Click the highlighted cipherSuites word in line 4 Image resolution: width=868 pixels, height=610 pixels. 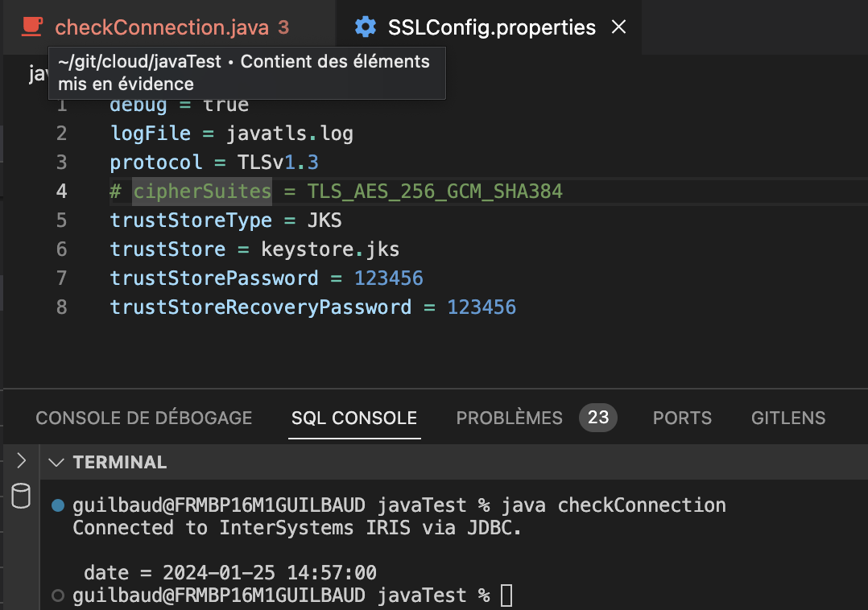point(202,192)
